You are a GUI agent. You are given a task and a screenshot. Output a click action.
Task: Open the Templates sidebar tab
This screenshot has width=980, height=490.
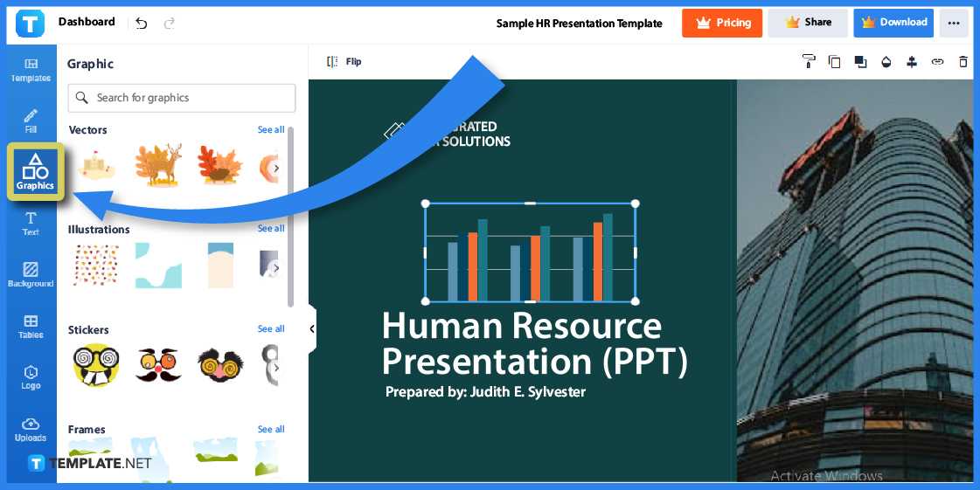[31, 69]
